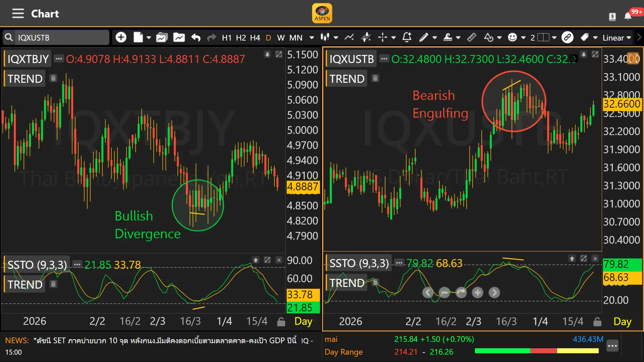Image resolution: width=644 pixels, height=362 pixels.
Task: Click the add new chart plus icon
Action: pyautogui.click(x=121, y=38)
